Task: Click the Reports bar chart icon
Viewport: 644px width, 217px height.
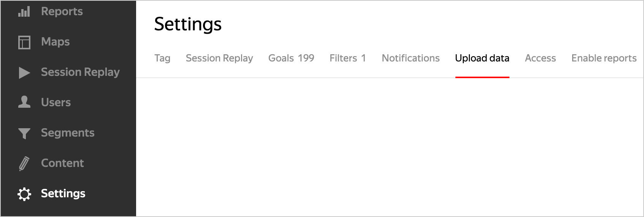Action: (x=24, y=12)
